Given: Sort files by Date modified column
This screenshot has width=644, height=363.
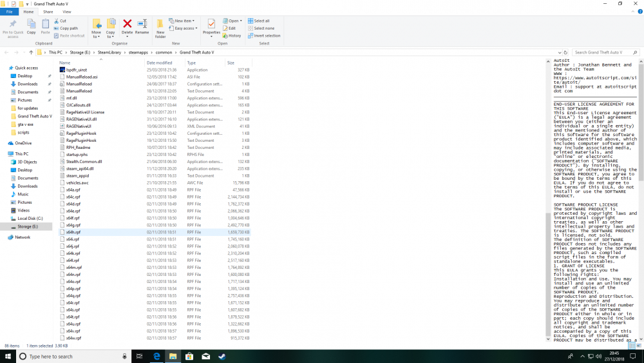Looking at the screenshot, I should coord(159,63).
